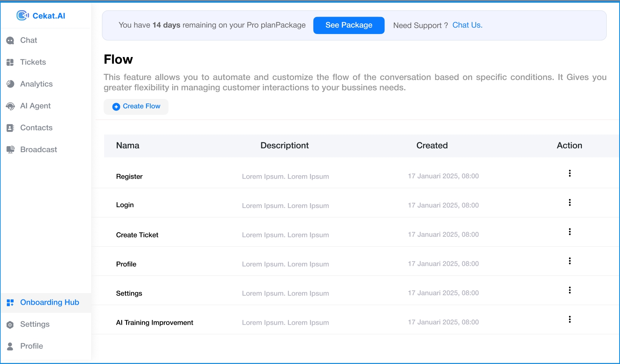This screenshot has width=620, height=364.
Task: Click the Broadcast icon in sidebar
Action: 10,150
